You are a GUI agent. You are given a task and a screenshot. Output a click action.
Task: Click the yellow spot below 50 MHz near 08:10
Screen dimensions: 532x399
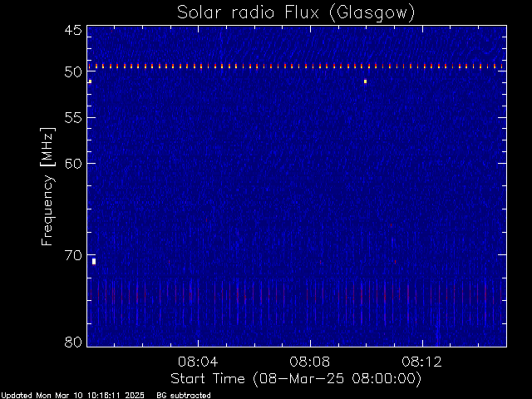(365, 81)
